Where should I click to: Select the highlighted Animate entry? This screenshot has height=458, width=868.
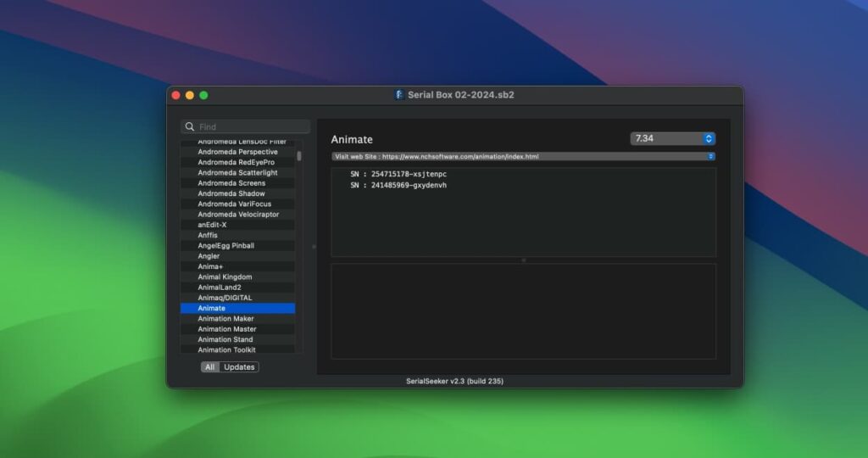[x=238, y=309]
